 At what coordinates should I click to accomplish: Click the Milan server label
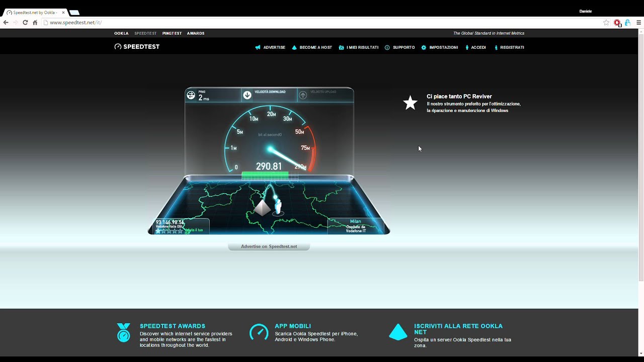coord(356,221)
